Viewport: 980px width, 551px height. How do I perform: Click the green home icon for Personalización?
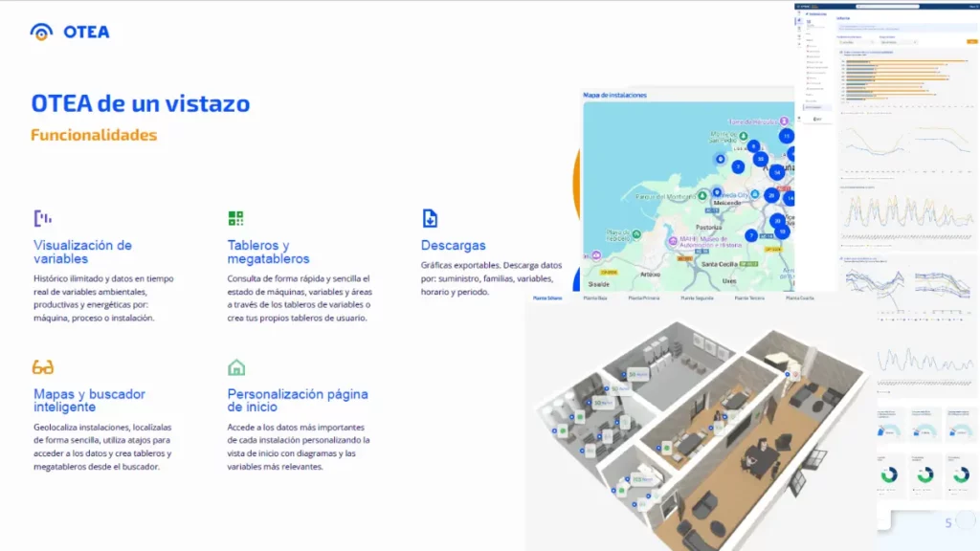pyautogui.click(x=236, y=367)
